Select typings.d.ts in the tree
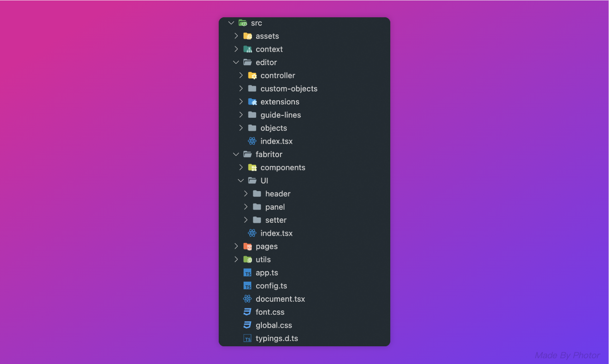Screen dimensions: 609x364 pyautogui.click(x=277, y=339)
